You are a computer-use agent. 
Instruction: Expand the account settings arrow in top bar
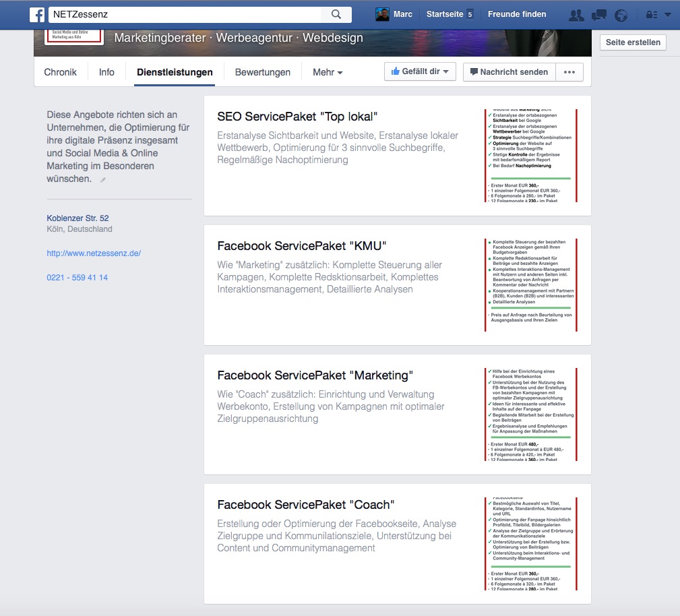tap(668, 15)
